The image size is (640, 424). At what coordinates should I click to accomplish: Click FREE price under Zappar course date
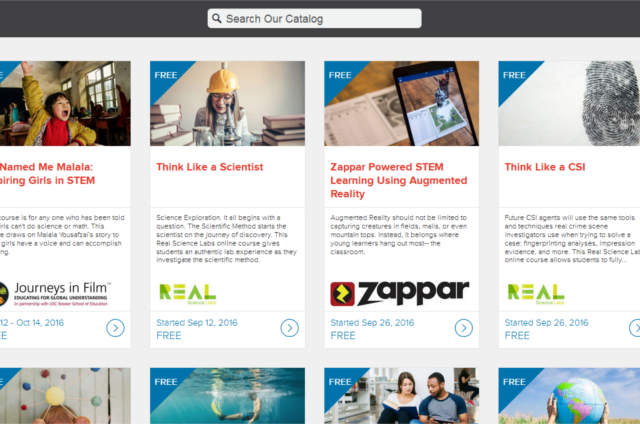click(x=343, y=336)
